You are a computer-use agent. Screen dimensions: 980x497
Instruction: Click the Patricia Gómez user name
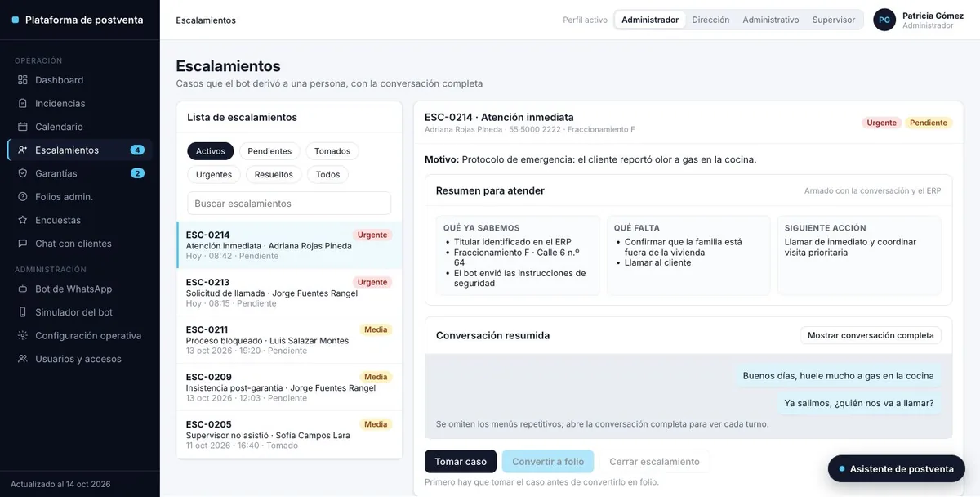tap(933, 16)
